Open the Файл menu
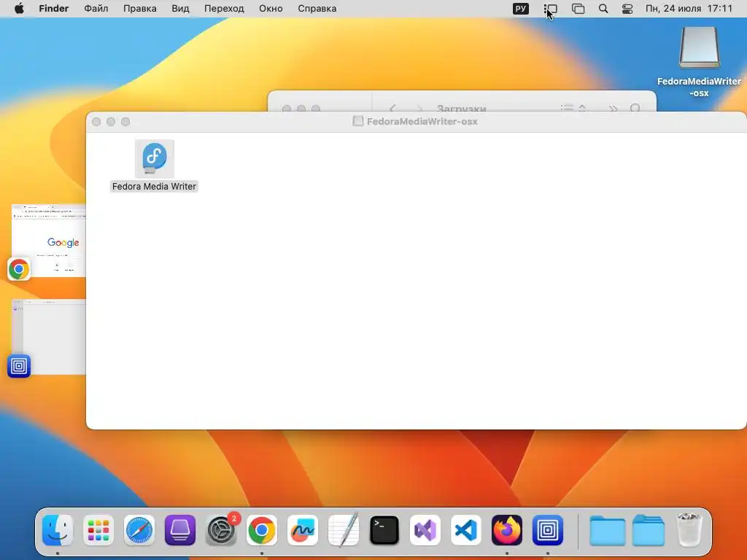 [x=96, y=9]
